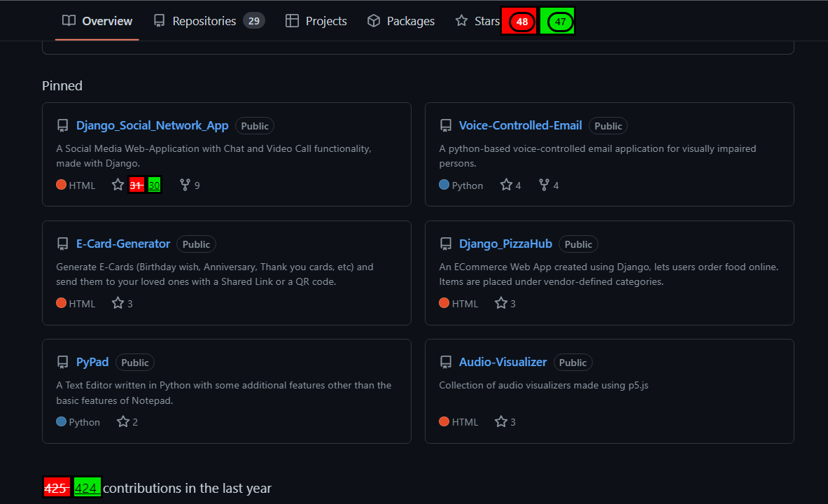Click repo icon beside E-Card-Generator

pyautogui.click(x=62, y=244)
